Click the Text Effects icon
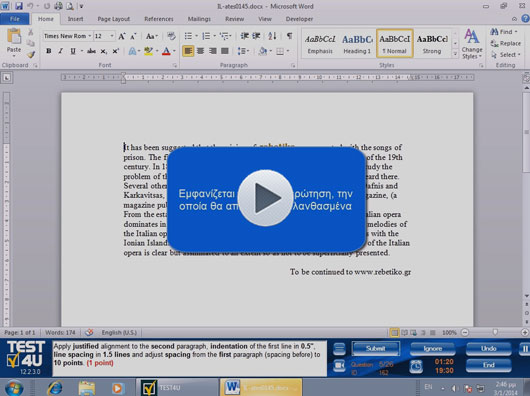 [x=132, y=51]
